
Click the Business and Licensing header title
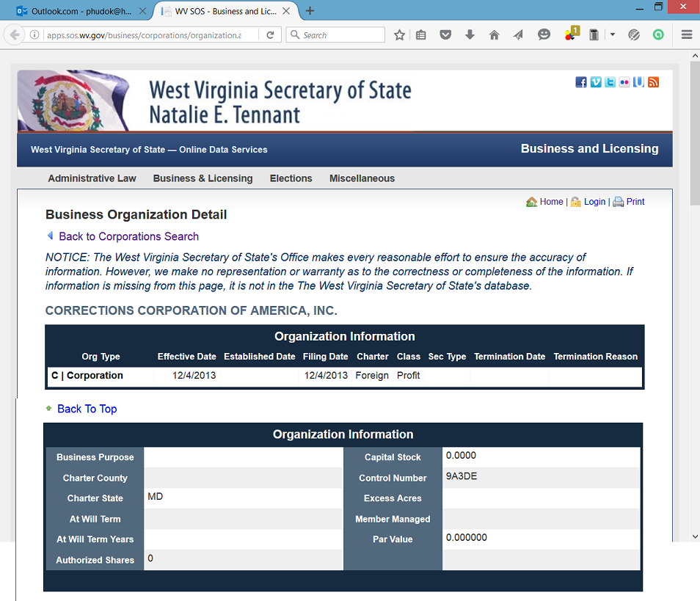[589, 149]
